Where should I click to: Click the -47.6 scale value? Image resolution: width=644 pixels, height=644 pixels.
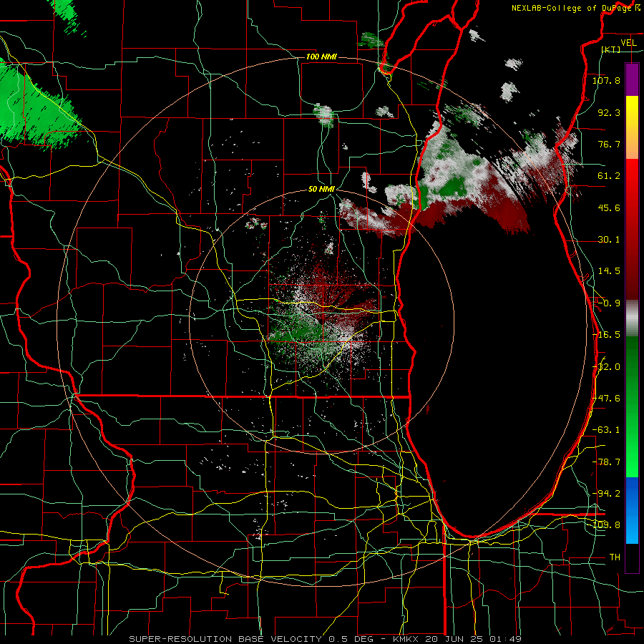606,399
